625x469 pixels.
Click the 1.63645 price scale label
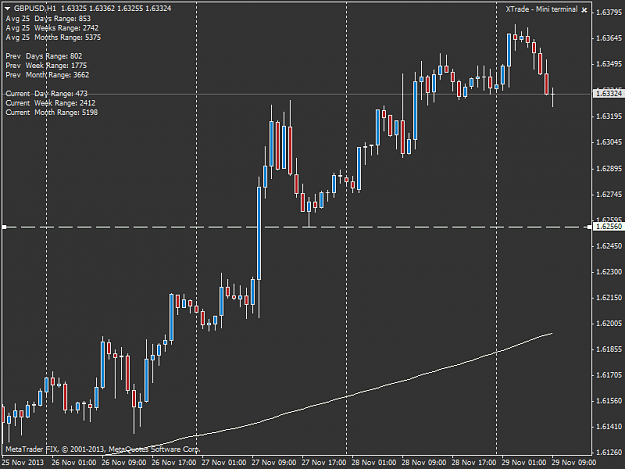(x=609, y=38)
